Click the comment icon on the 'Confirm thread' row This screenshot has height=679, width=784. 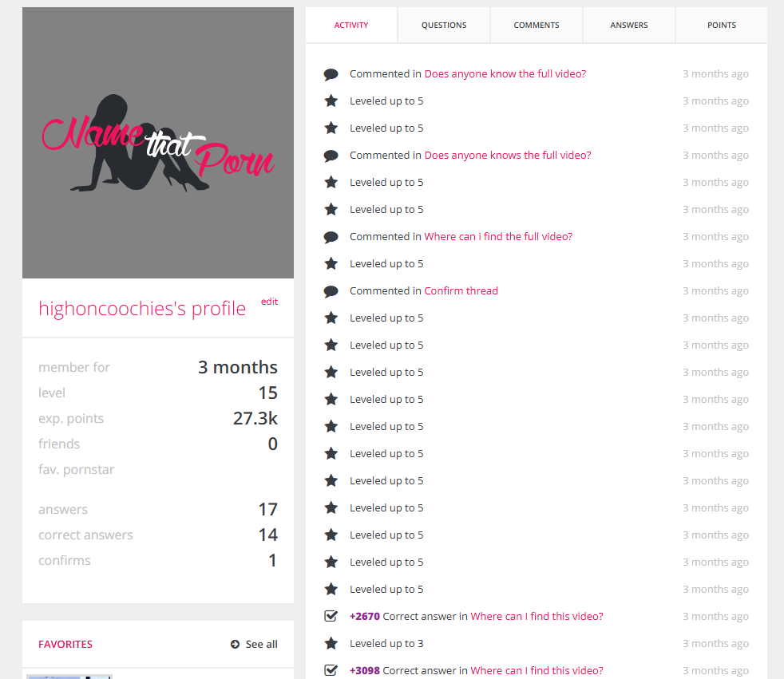[x=331, y=291]
